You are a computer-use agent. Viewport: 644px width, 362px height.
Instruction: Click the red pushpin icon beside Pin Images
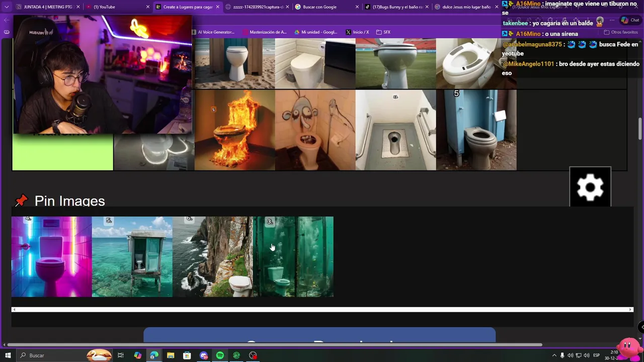21,201
